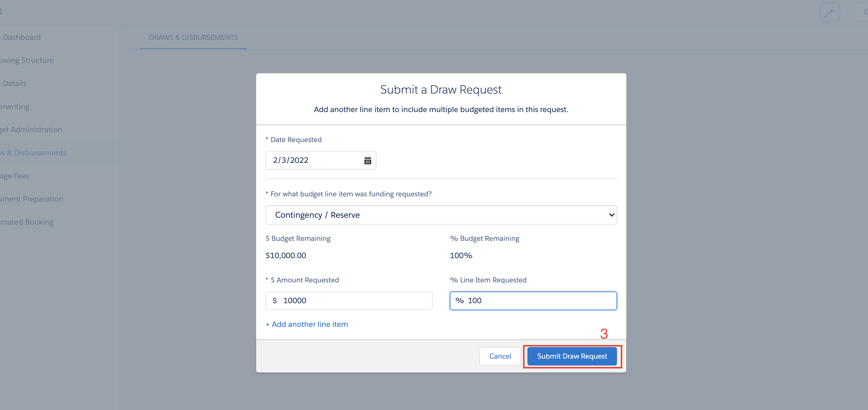
Task: Open Borrowing Structure from the sidebar
Action: 27,60
